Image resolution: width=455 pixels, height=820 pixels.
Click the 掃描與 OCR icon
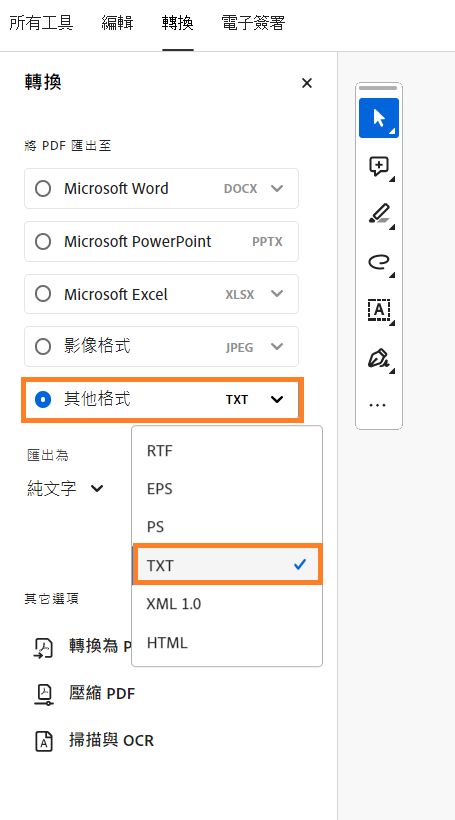pos(44,741)
